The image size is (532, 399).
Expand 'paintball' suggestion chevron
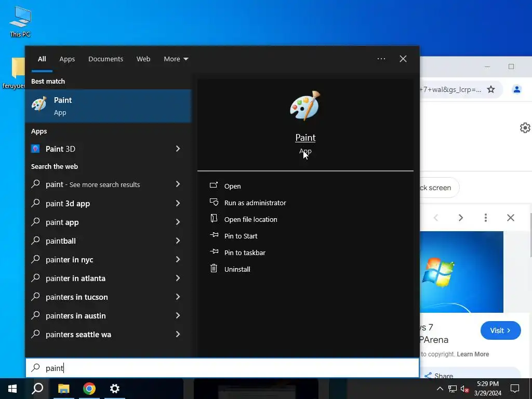tap(178, 241)
